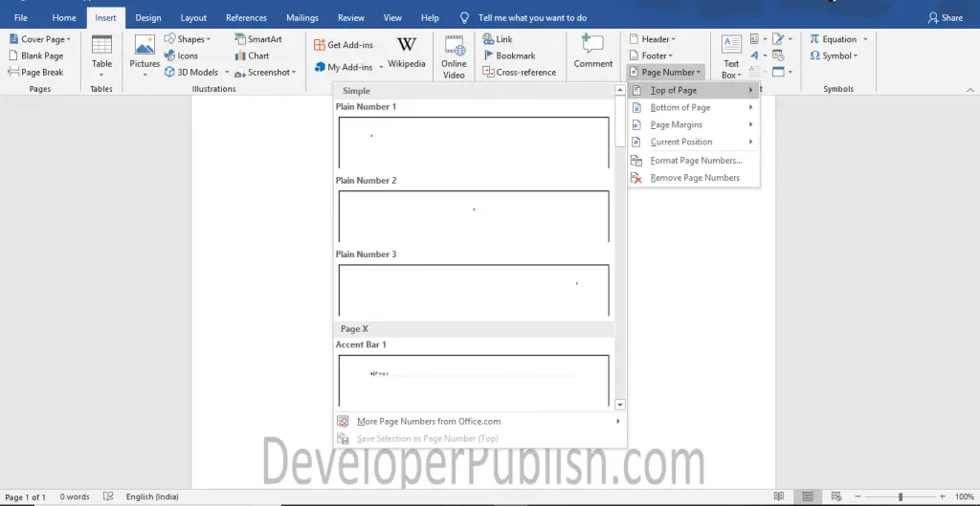Open the Wikipedia add-in
The height and width of the screenshot is (506, 980).
pos(406,54)
